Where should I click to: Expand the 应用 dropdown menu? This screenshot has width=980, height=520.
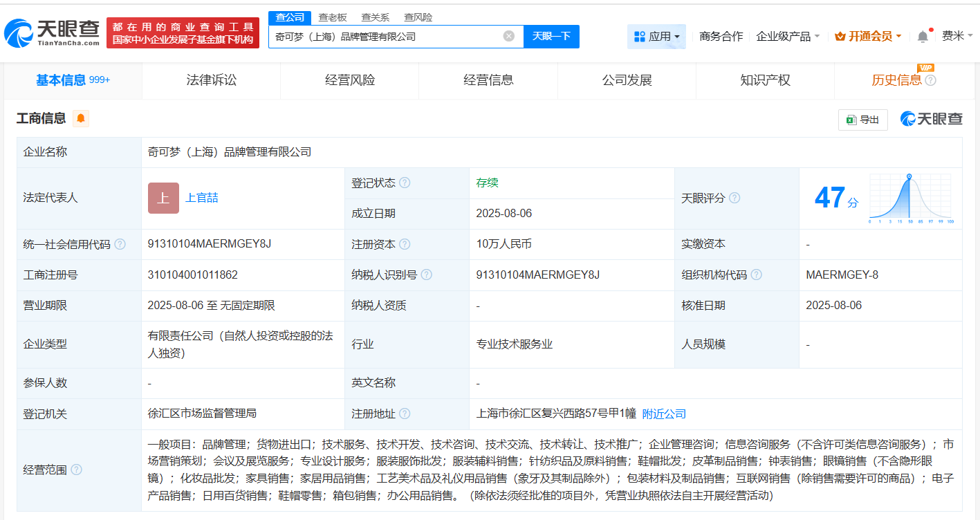coord(656,37)
